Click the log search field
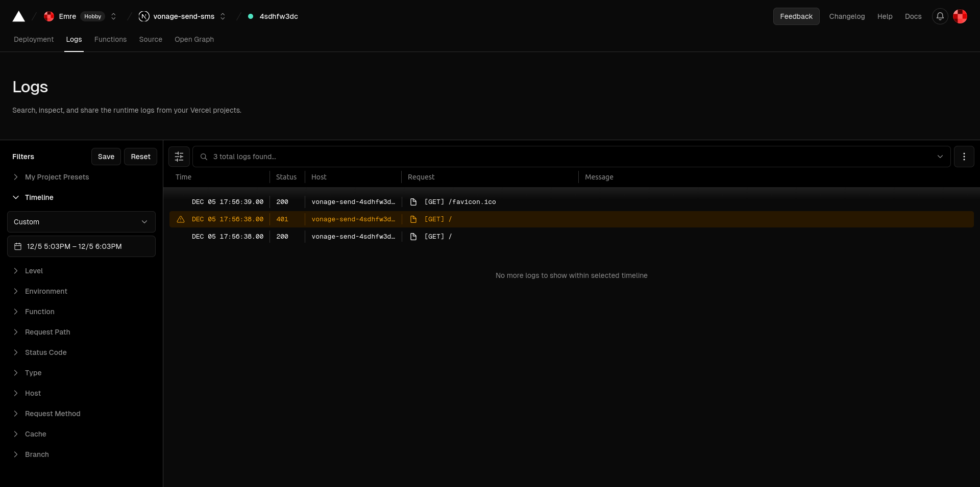The image size is (980, 487). click(x=572, y=157)
